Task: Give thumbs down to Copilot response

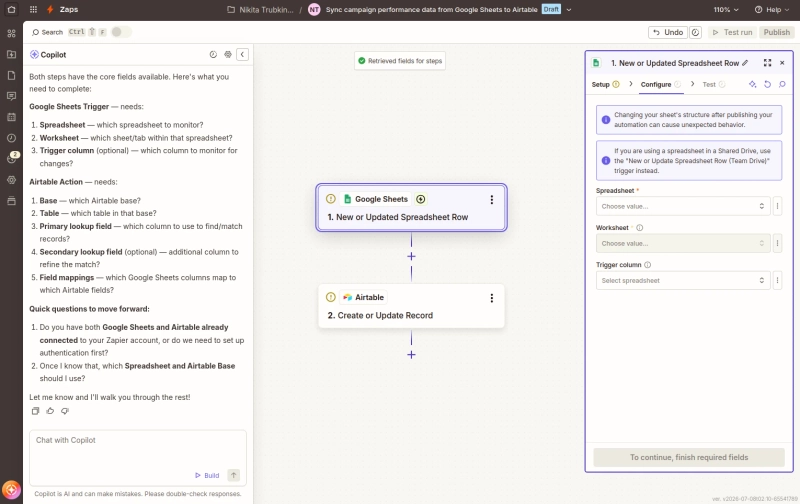Action: [x=65, y=411]
